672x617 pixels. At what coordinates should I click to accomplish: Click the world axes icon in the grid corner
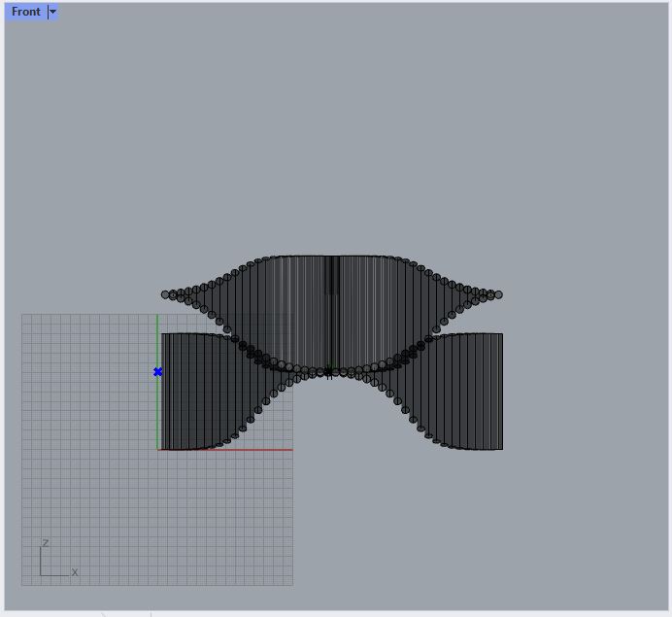58,559
